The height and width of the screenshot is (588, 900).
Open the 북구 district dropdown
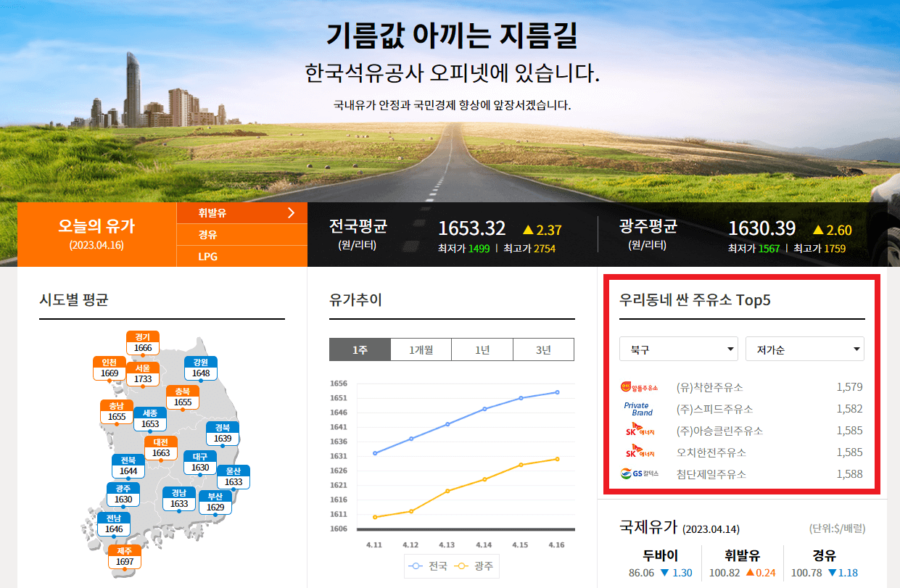(x=679, y=349)
